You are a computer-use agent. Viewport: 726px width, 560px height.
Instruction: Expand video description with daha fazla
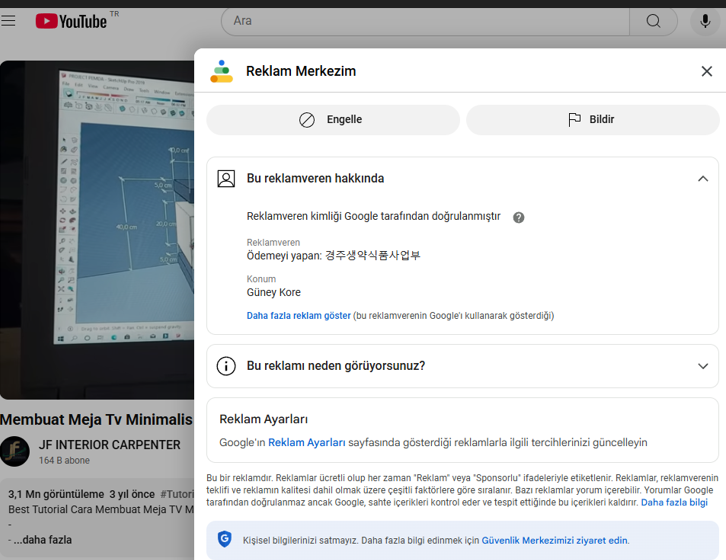(42, 540)
